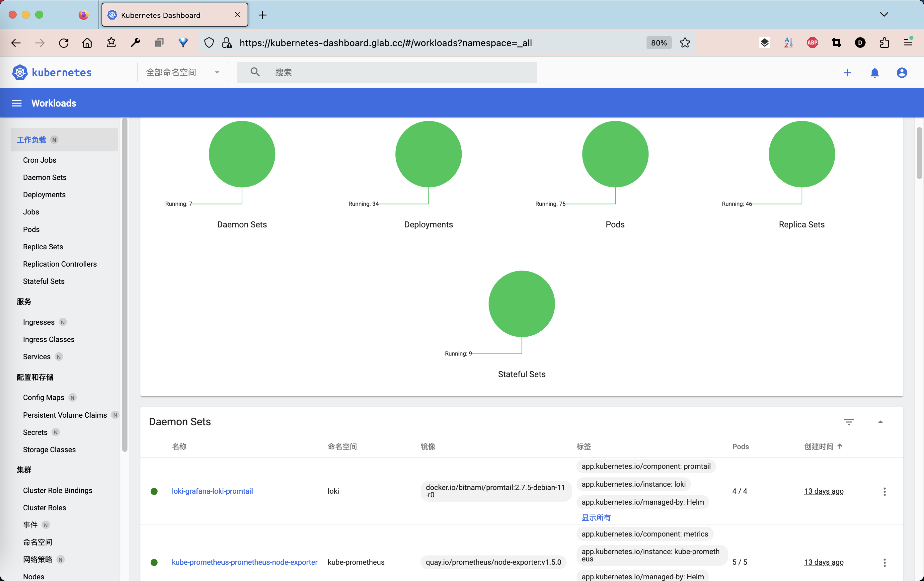This screenshot has width=924, height=581.
Task: Click the browser back arrow
Action: [16, 42]
